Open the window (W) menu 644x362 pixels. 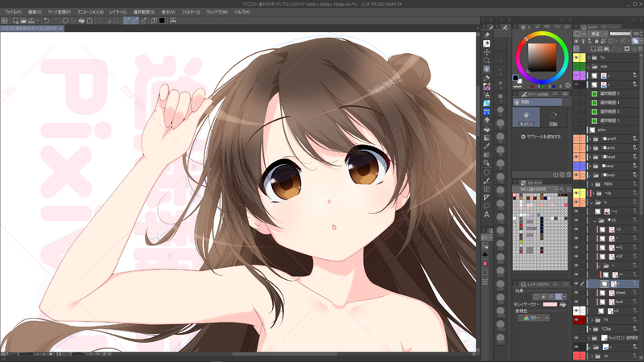[217, 12]
